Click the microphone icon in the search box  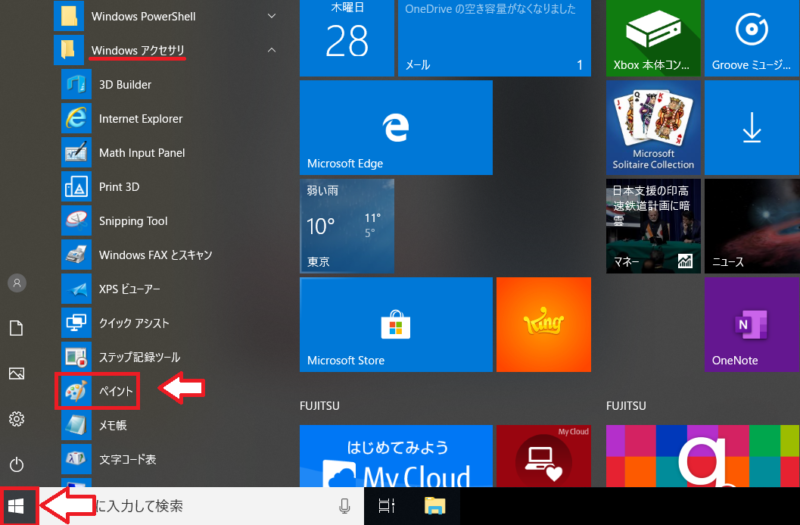pyautogui.click(x=344, y=506)
